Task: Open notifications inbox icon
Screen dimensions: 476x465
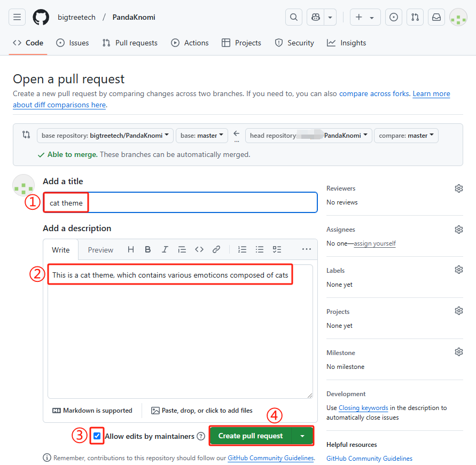Action: tap(436, 17)
